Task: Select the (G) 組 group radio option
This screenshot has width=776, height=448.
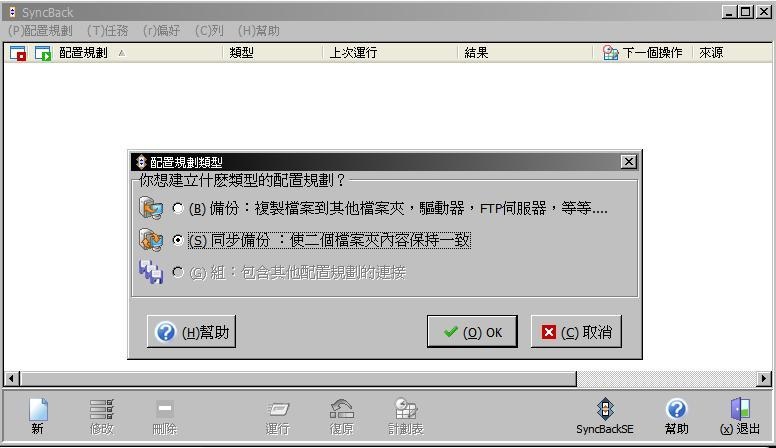Action: (x=178, y=272)
